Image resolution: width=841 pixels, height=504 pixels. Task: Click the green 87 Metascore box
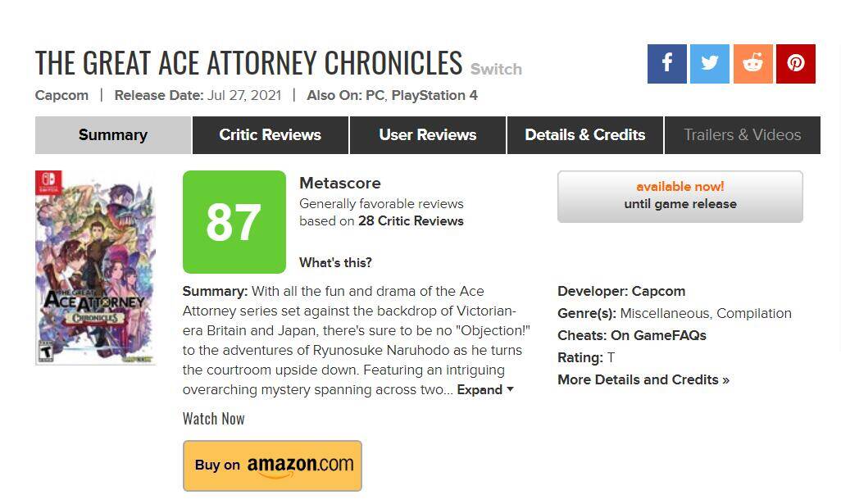tap(234, 222)
